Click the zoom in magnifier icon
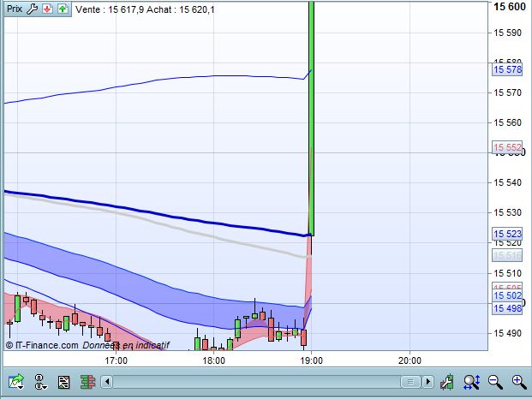The height and width of the screenshot is (399, 532). (x=519, y=382)
